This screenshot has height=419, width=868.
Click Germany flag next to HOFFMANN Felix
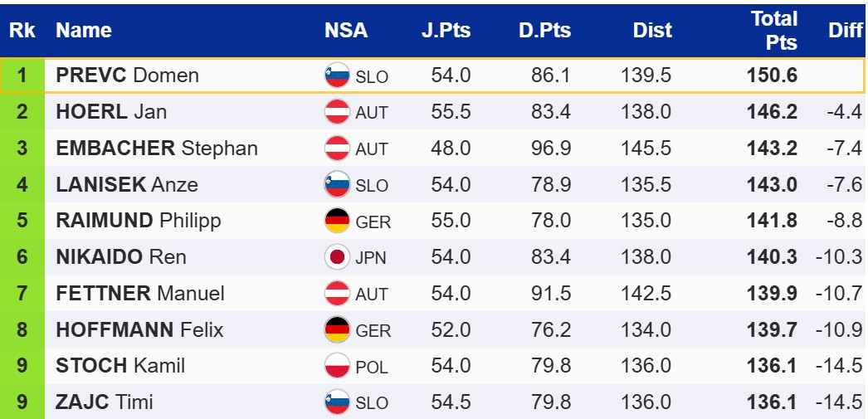pyautogui.click(x=336, y=329)
